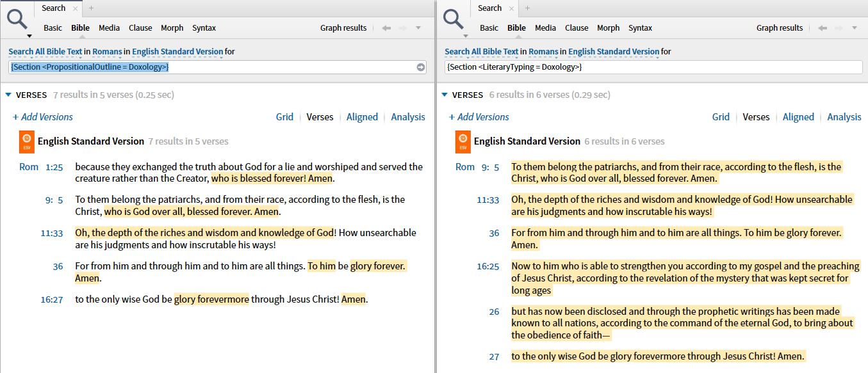Select Morph search type in left panel
The height and width of the screenshot is (373, 868).
click(x=172, y=28)
